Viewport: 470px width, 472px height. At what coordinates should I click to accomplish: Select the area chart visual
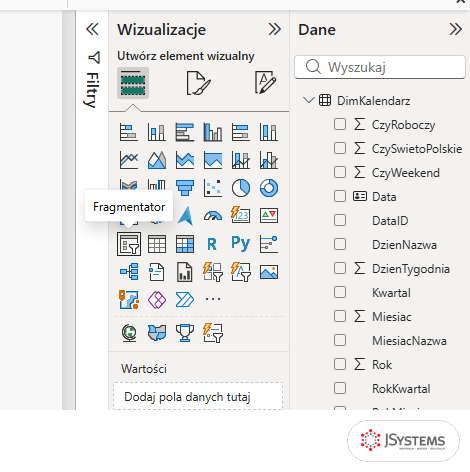click(157, 160)
